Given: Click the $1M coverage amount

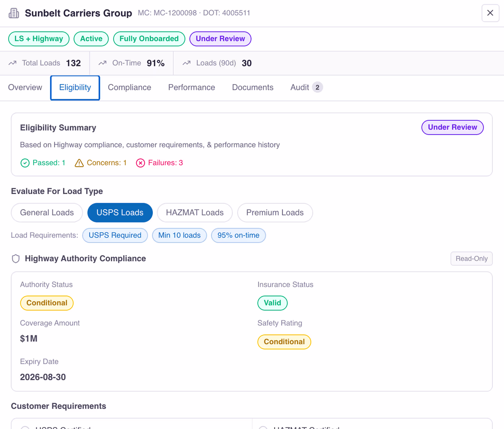Looking at the screenshot, I should [x=29, y=339].
